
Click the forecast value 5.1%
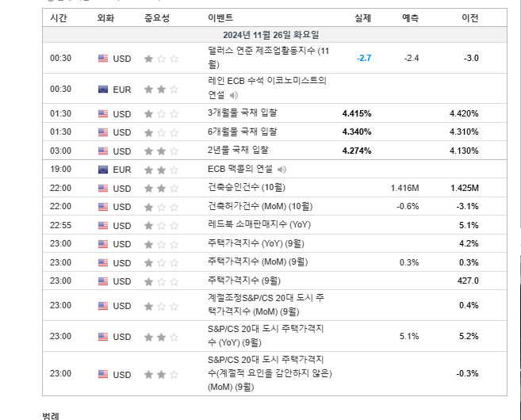(x=409, y=336)
